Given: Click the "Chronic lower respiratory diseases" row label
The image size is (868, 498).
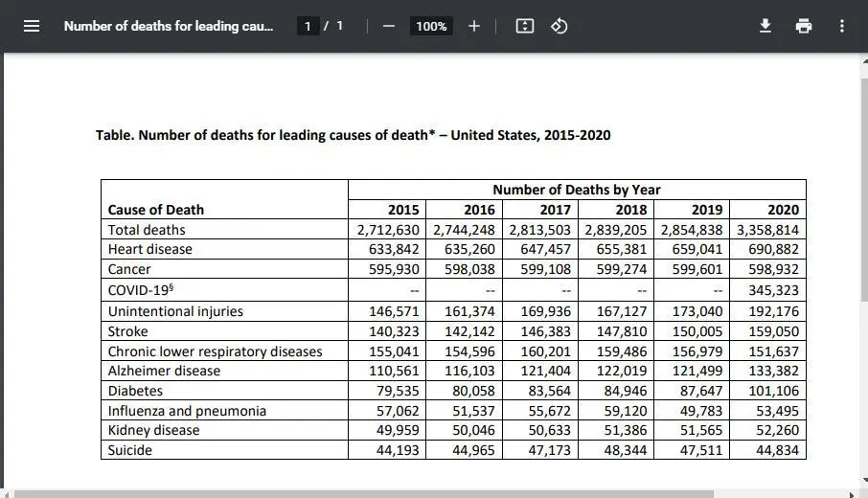Looking at the screenshot, I should click(x=215, y=351).
